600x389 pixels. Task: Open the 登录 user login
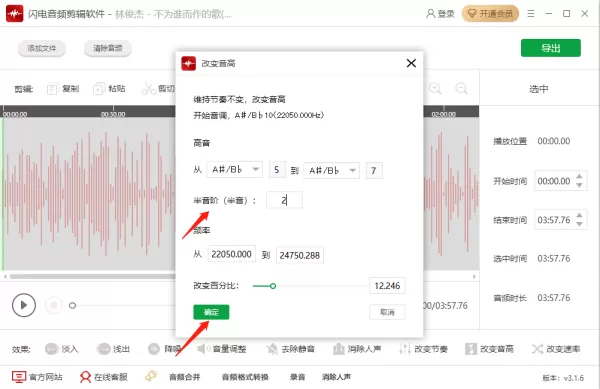(440, 14)
